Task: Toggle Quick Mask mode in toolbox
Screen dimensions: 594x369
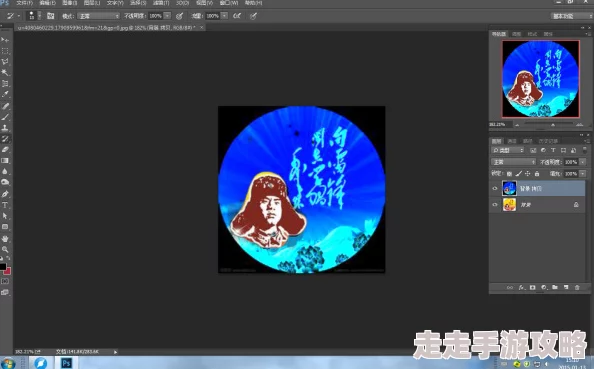Action: click(5, 281)
